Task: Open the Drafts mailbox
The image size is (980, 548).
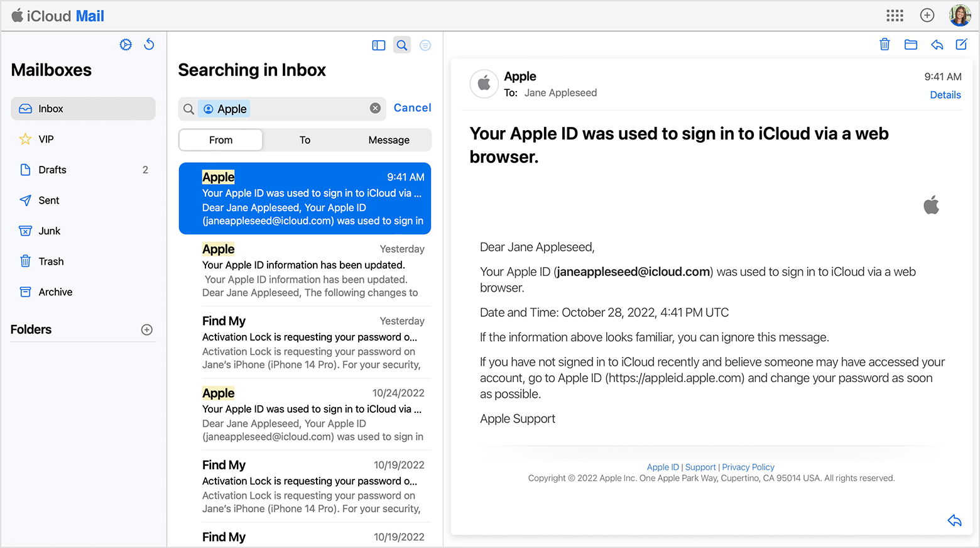Action: [x=83, y=170]
